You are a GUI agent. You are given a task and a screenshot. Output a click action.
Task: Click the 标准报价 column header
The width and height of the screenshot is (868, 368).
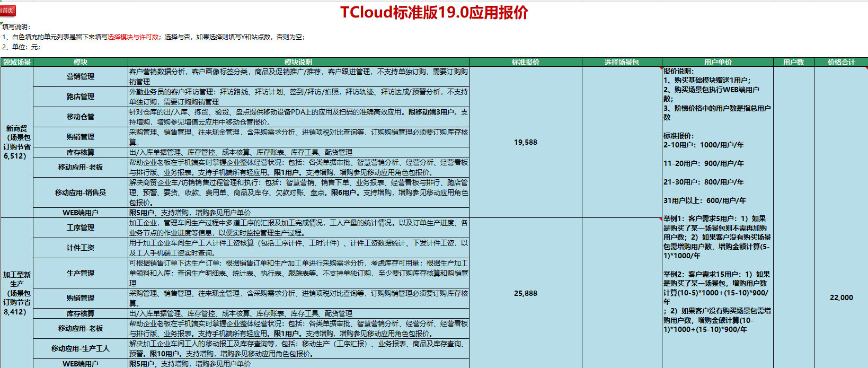pos(526,62)
